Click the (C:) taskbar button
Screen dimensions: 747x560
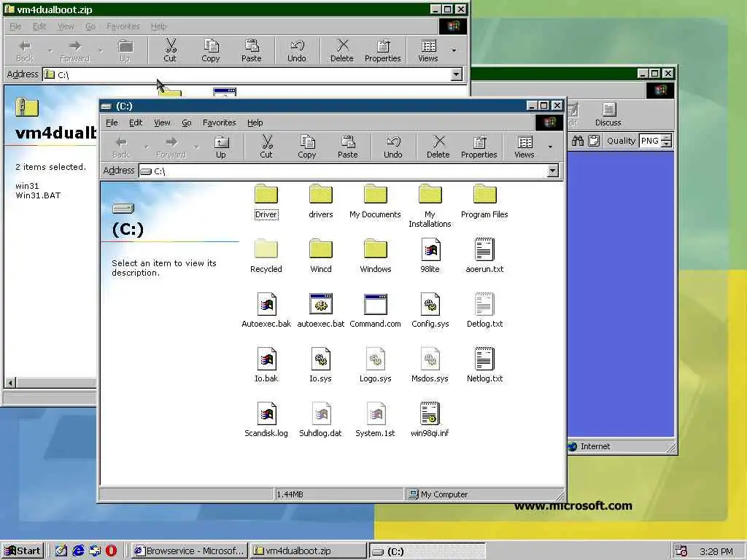[x=427, y=551]
